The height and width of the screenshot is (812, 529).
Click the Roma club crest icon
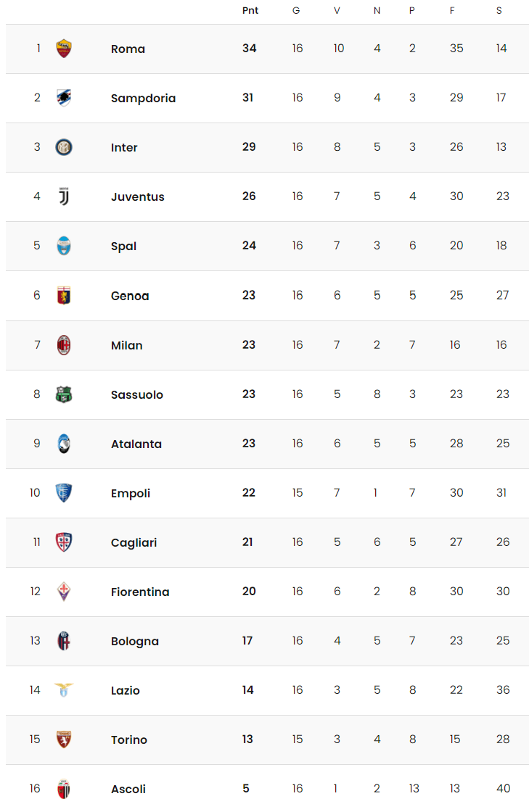pos(64,49)
